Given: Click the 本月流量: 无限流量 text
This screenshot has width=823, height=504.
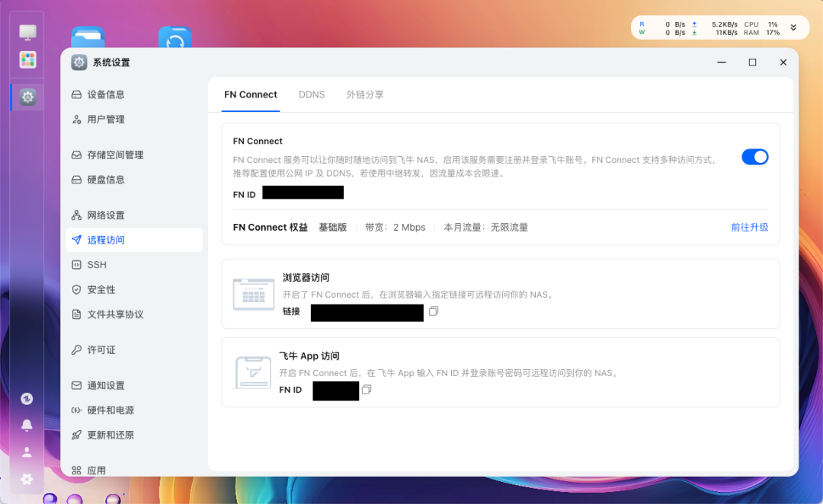Looking at the screenshot, I should (486, 227).
